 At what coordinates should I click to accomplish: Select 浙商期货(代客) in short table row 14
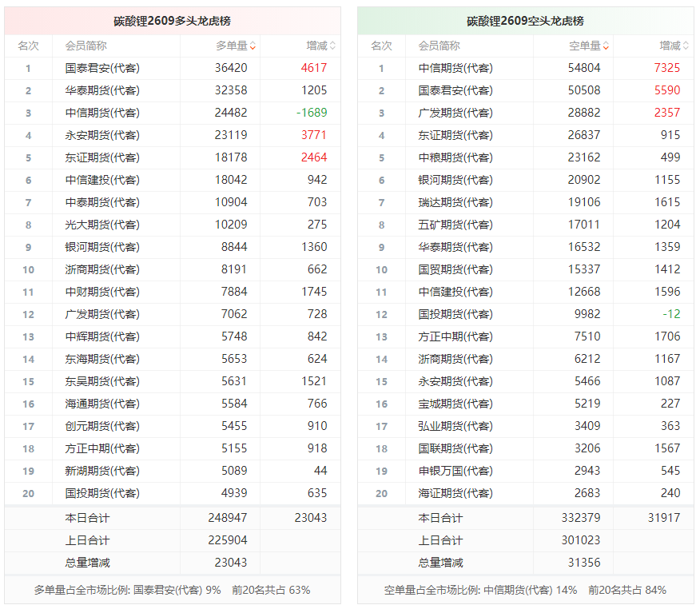(455, 359)
